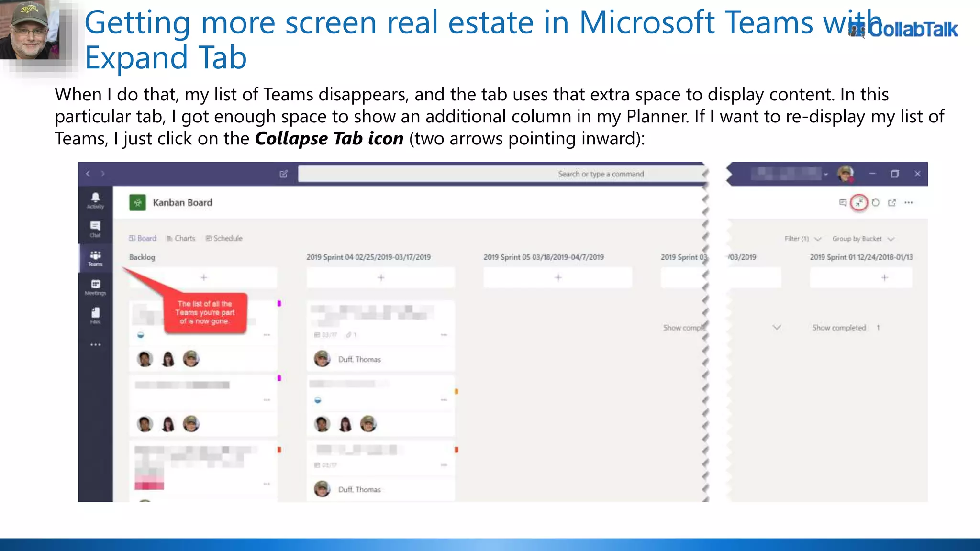Open Meetings from the left rail
This screenshot has width=980, height=551.
(95, 287)
